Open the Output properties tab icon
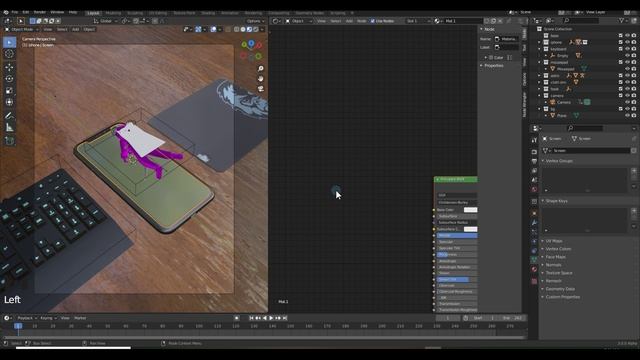This screenshot has width=640, height=360. pyautogui.click(x=534, y=161)
